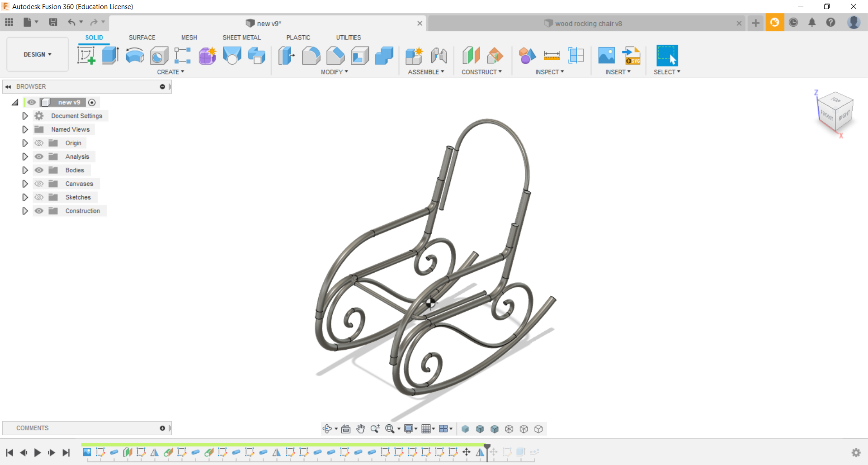
Task: Select the Create Sketch tool
Action: coord(86,55)
